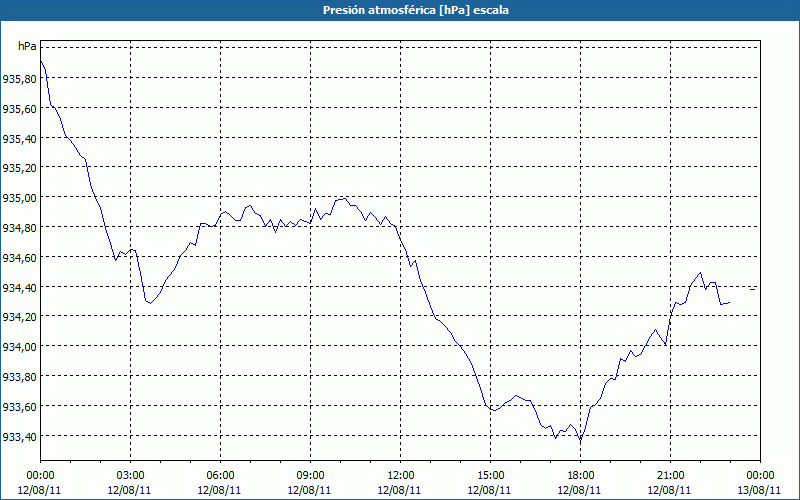800x500 pixels.
Task: Pick the 933,40 y-axis label
Action: pos(19,437)
